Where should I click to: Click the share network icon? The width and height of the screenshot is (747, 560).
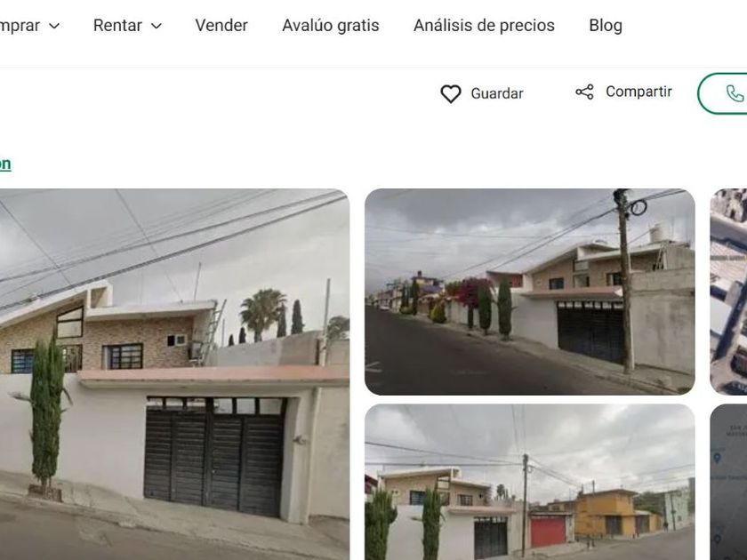(584, 92)
